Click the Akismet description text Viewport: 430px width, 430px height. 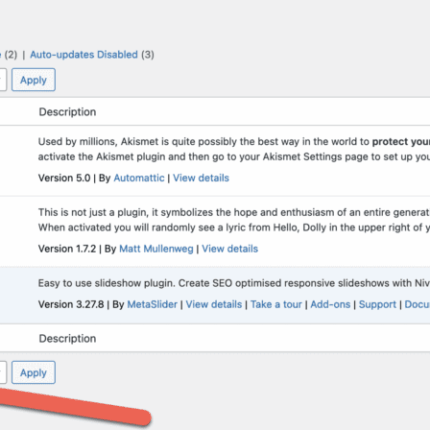[234, 149]
